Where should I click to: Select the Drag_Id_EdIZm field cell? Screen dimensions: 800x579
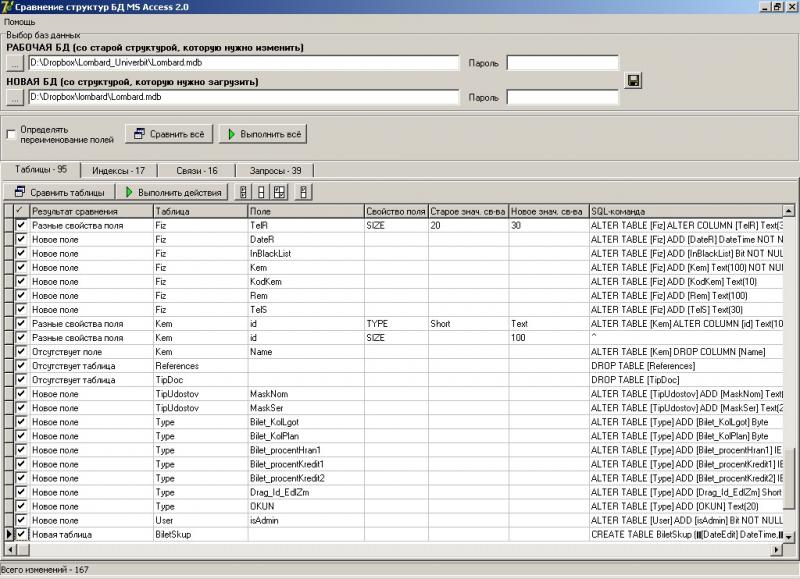pyautogui.click(x=306, y=492)
